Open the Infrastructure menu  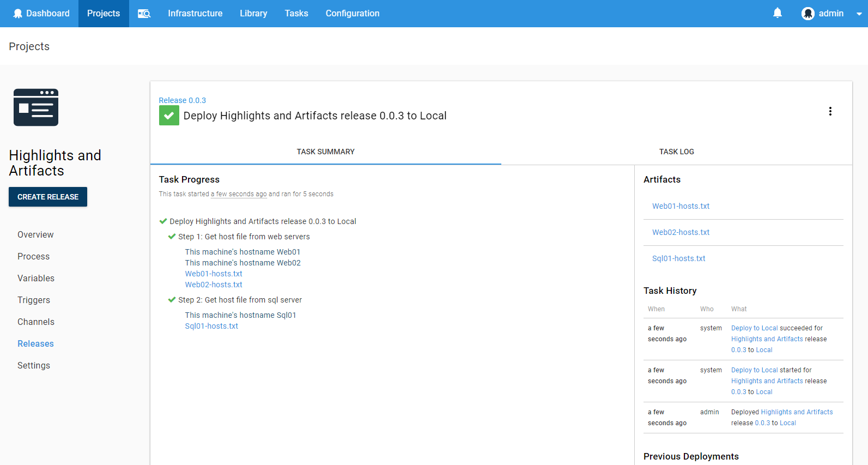coord(195,14)
